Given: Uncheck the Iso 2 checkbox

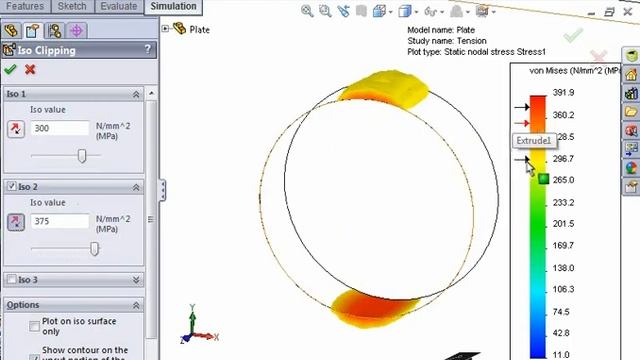Looking at the screenshot, I should 11,186.
